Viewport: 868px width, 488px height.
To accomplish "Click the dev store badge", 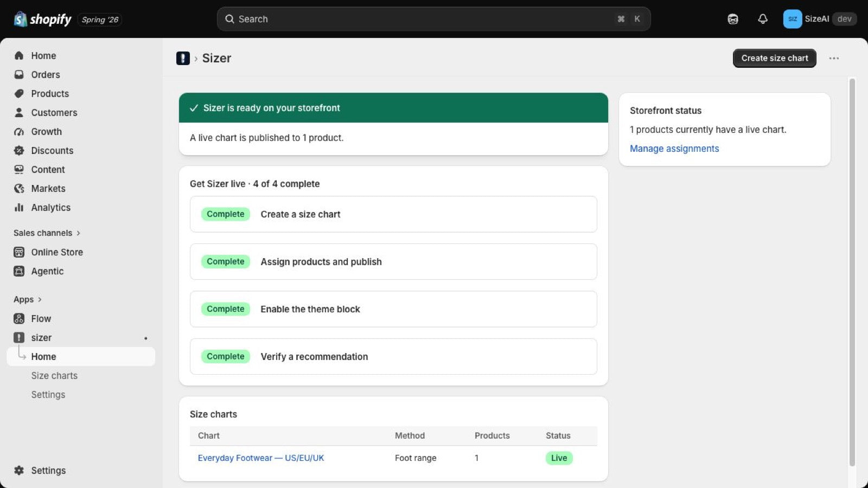I will [x=844, y=19].
